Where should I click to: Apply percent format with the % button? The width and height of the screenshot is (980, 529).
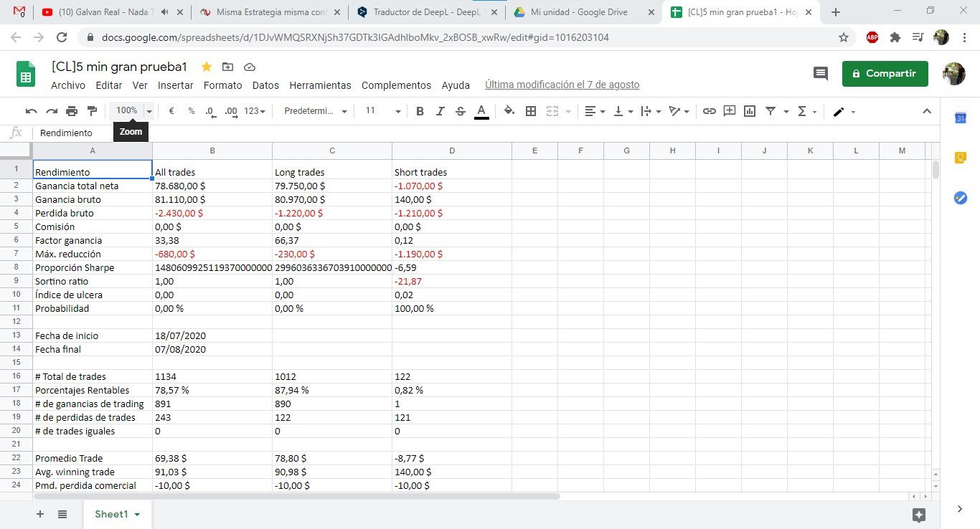(x=192, y=111)
